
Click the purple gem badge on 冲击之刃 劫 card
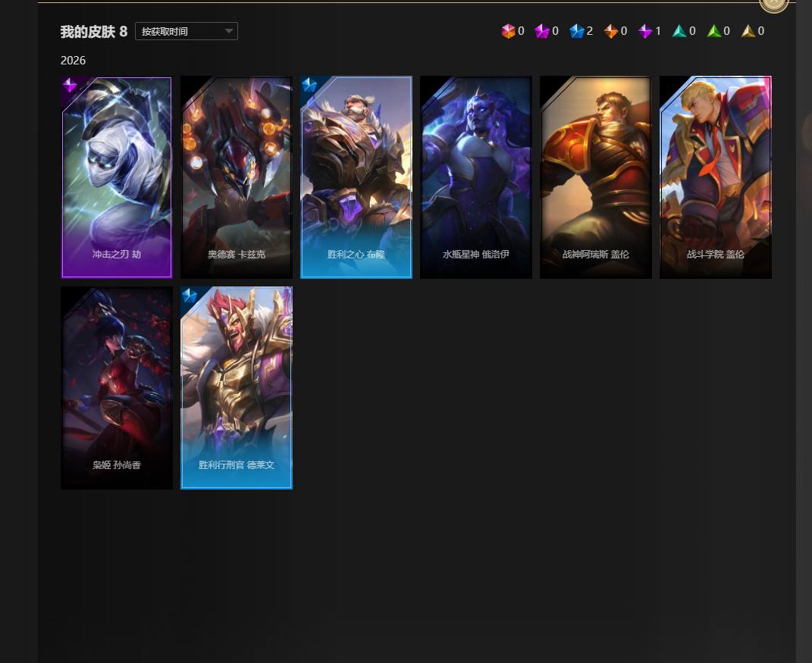pos(70,85)
